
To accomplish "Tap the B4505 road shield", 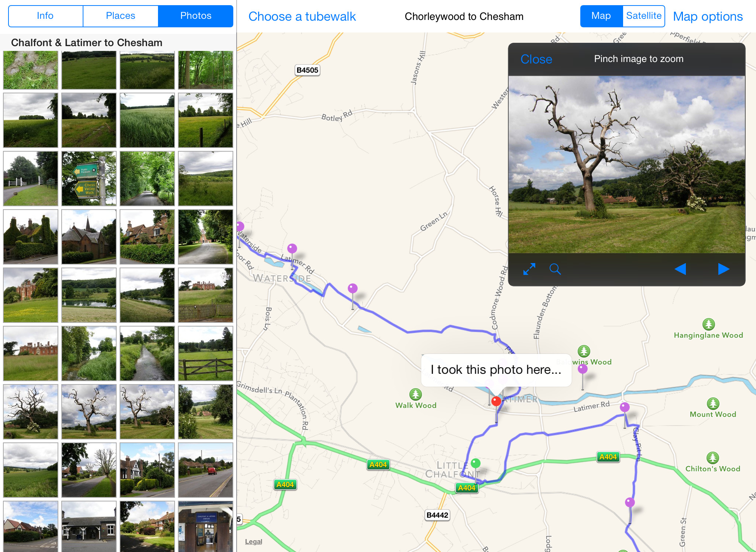I will (x=307, y=70).
